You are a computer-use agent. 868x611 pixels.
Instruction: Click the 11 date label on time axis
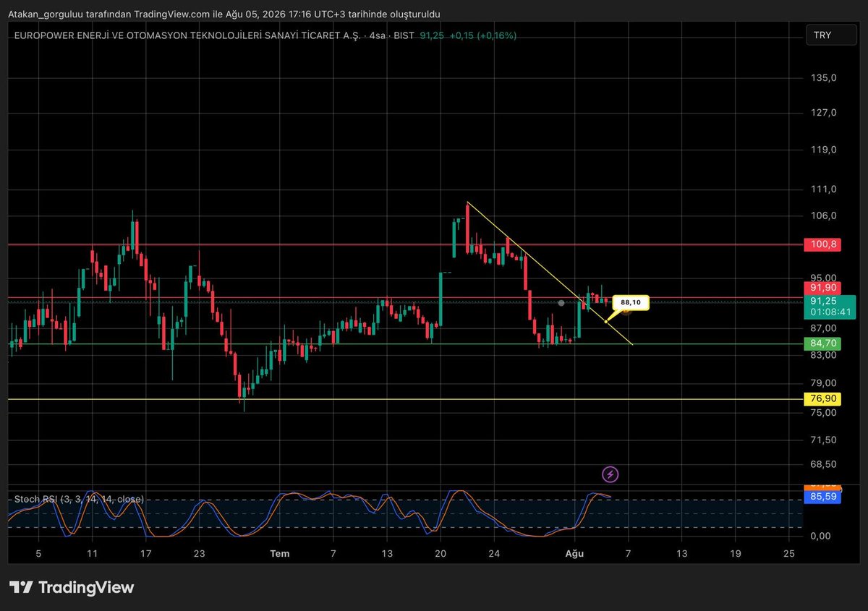point(92,554)
